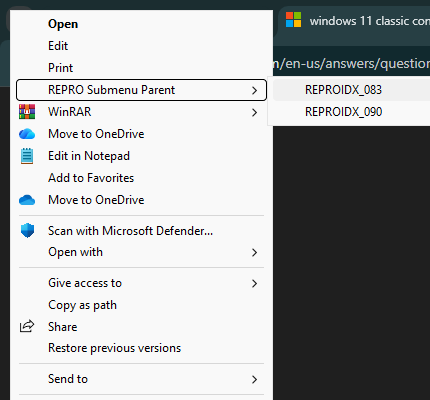Click the Share menu label

tap(62, 327)
